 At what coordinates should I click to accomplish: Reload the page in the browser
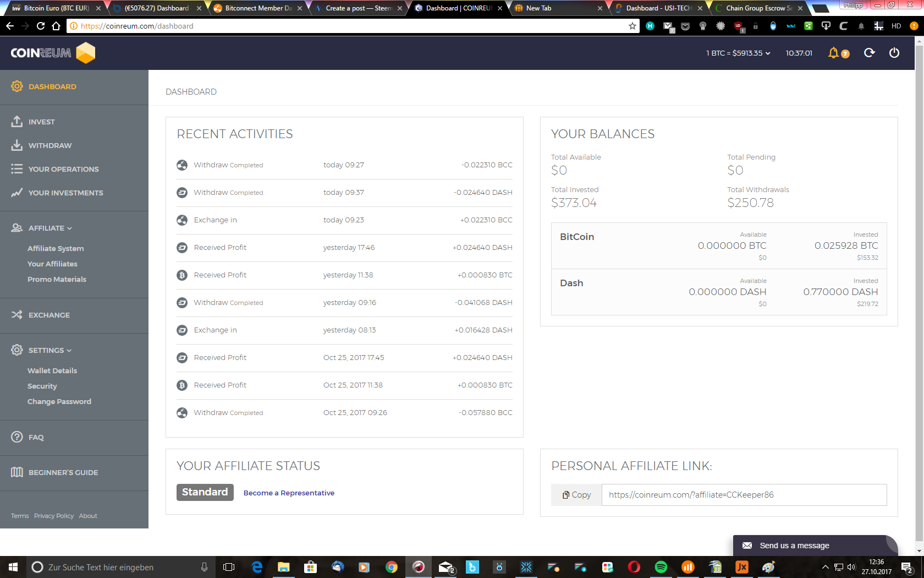41,26
